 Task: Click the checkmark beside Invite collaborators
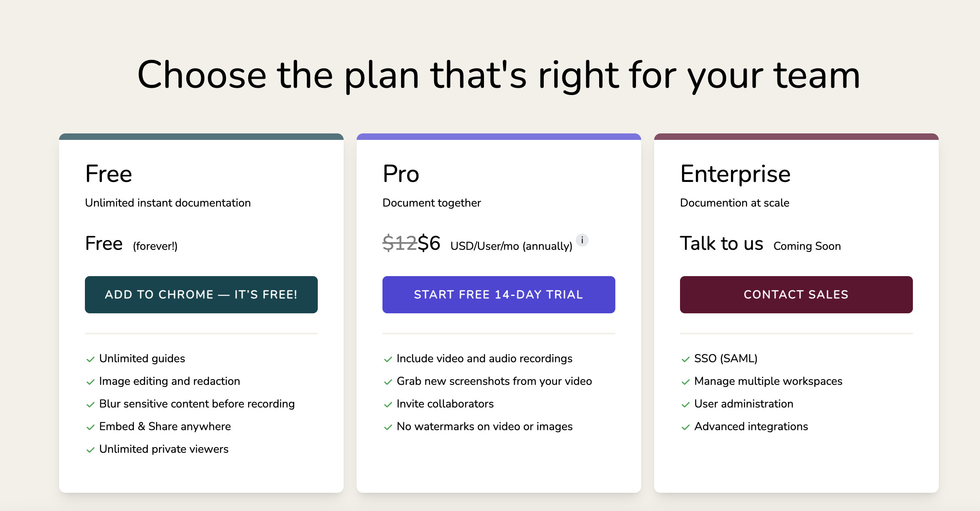[x=387, y=404]
